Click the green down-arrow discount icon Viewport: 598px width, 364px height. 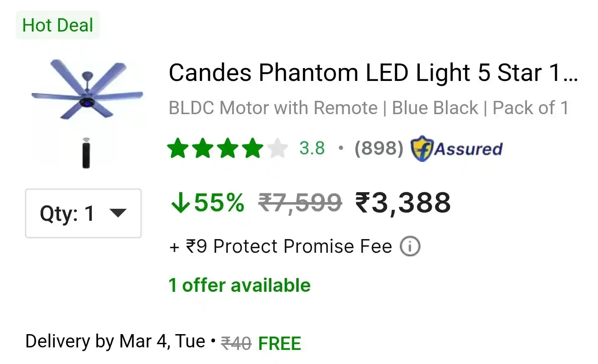(x=180, y=203)
